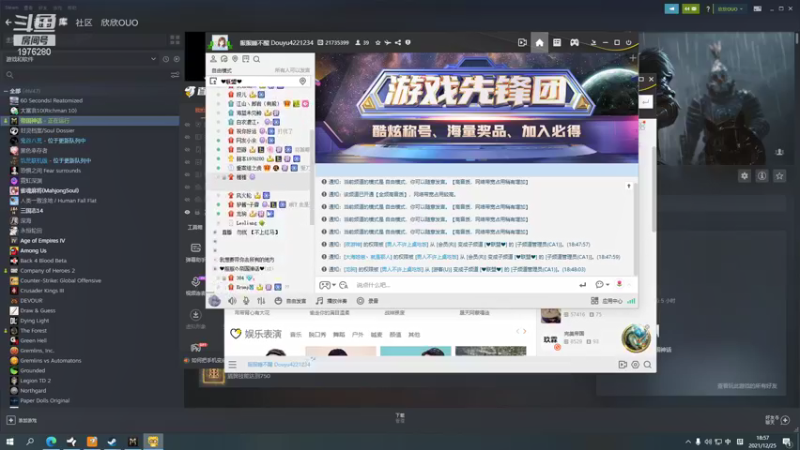The height and width of the screenshot is (450, 800).
Task: Click the flower gift icon in chat input bar
Action: coord(619,284)
